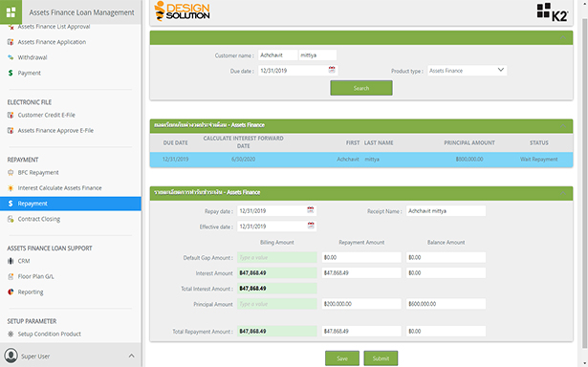The height and width of the screenshot is (367, 588).
Task: Click the Interest Calculate Assets Finance sun icon
Action: [11, 188]
